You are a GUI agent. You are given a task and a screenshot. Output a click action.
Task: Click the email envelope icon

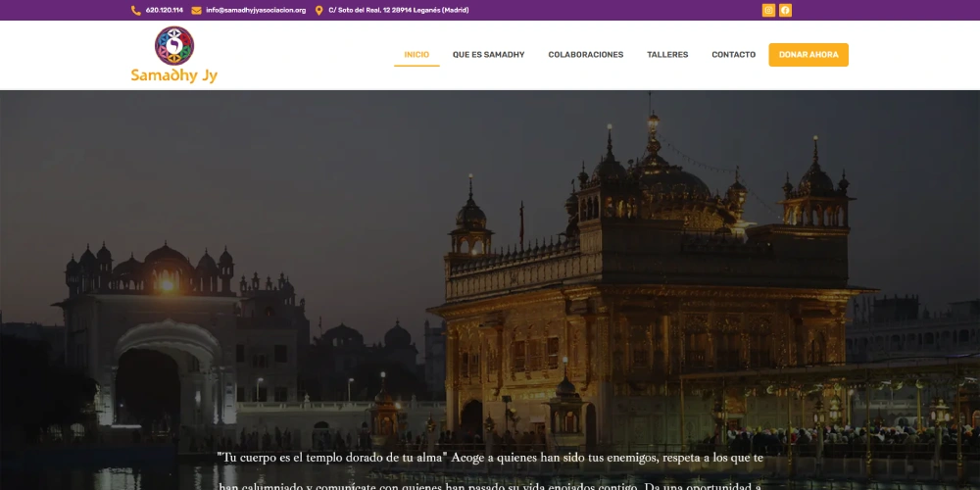point(196,11)
